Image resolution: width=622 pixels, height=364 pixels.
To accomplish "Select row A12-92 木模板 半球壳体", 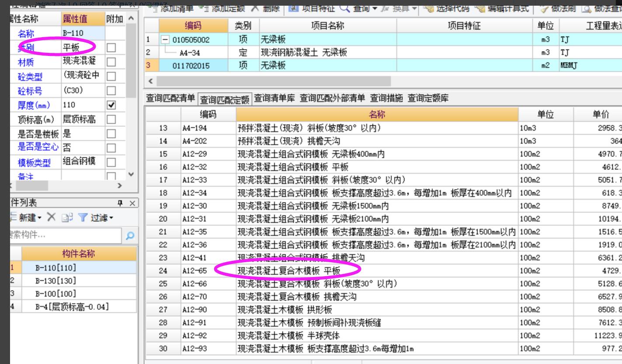I will click(x=383, y=335).
